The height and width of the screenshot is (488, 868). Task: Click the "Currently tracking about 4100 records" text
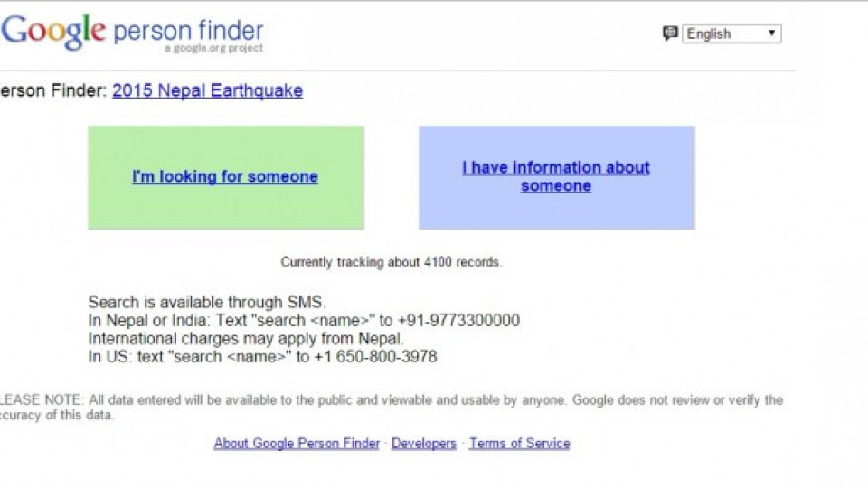[x=391, y=262]
